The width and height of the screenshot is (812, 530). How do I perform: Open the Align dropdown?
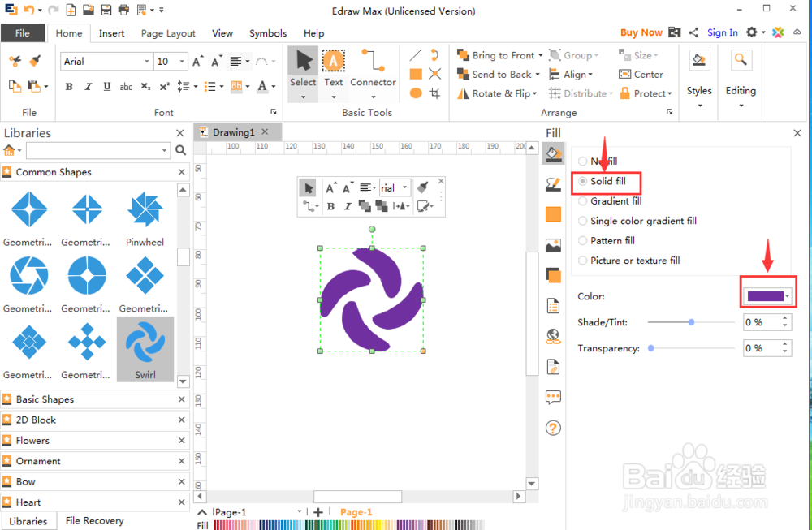571,75
